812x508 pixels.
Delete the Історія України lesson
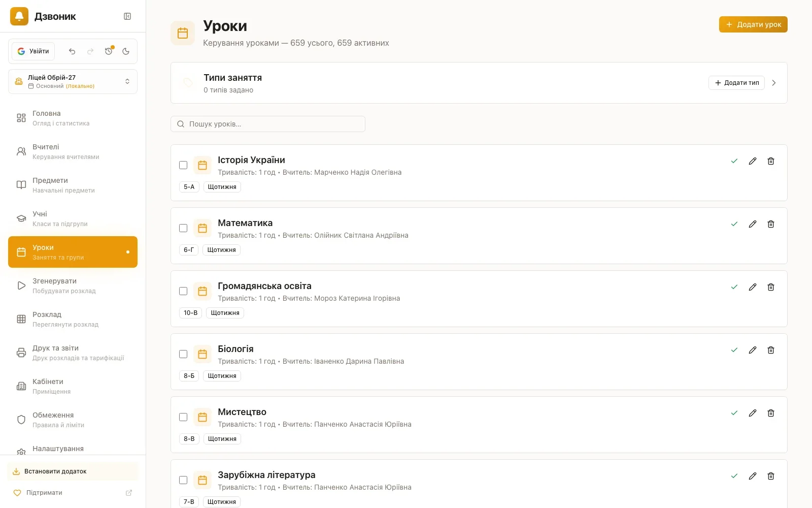(771, 161)
